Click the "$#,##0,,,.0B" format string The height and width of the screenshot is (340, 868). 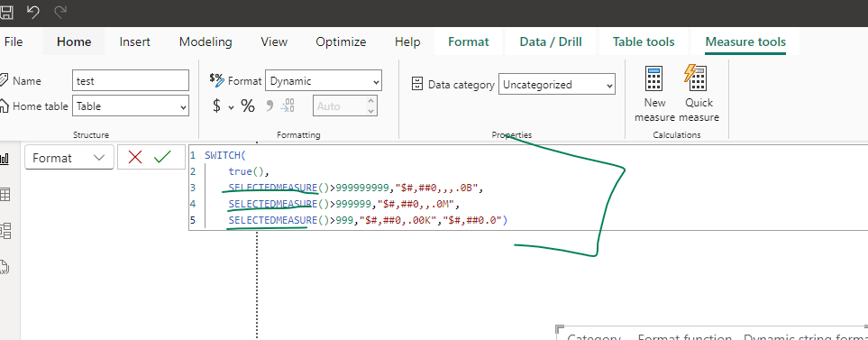point(437,188)
